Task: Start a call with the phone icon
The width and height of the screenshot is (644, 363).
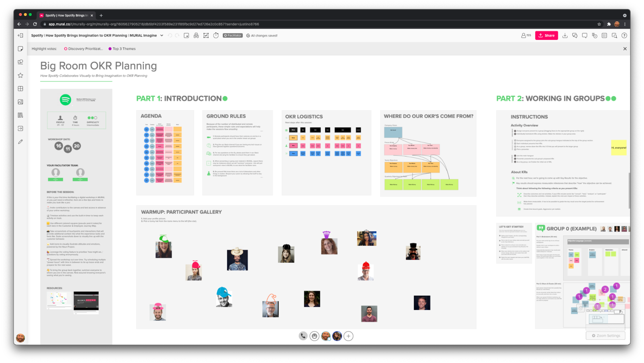Action: pyautogui.click(x=303, y=336)
